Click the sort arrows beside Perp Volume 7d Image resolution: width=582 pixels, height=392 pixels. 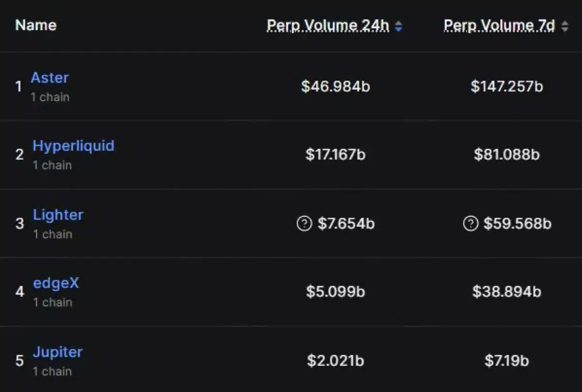[564, 26]
